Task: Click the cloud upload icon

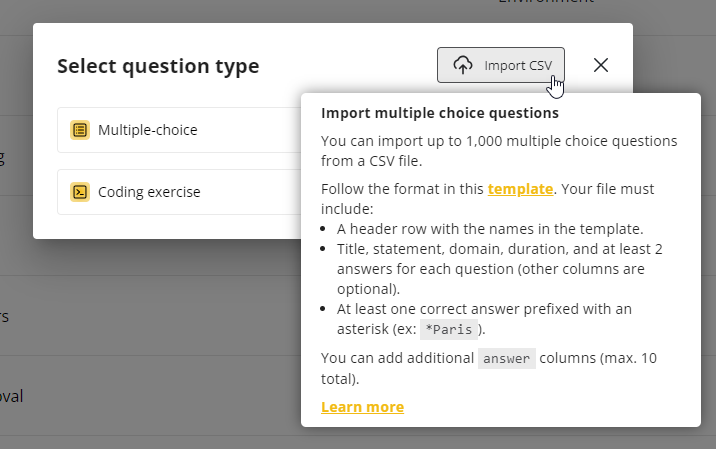Action: pos(462,65)
